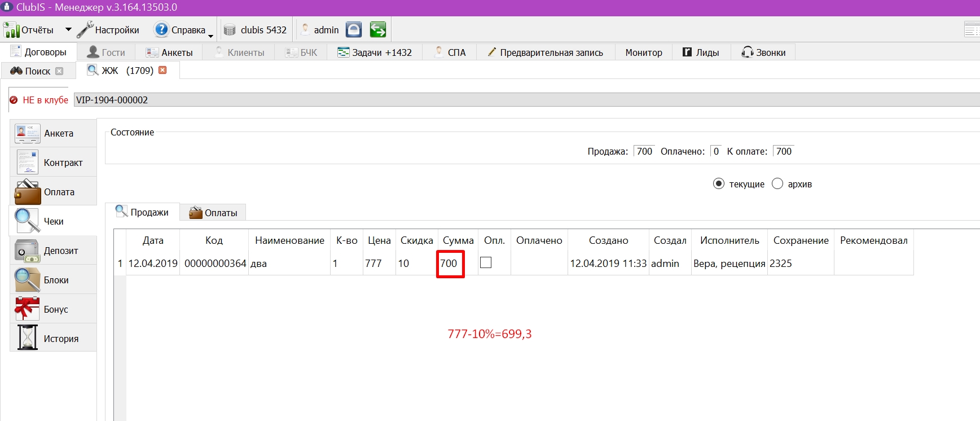
Task: Open the Лиды tab
Action: click(x=701, y=52)
